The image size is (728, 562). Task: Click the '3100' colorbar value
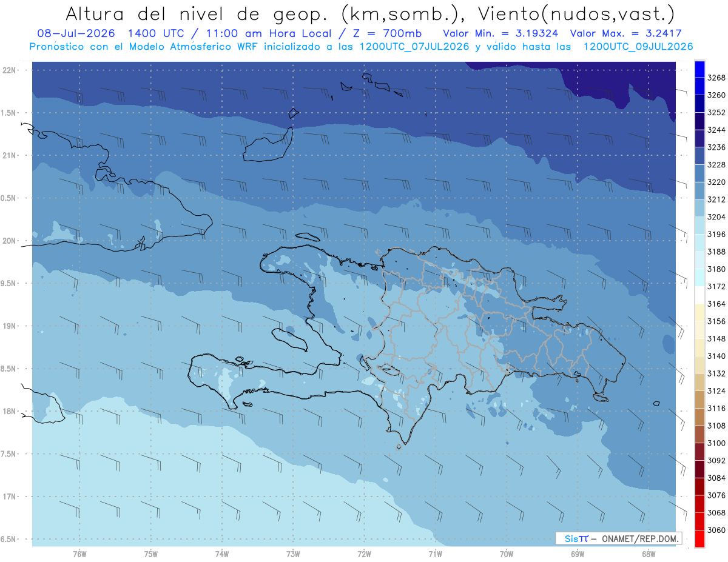(716, 443)
